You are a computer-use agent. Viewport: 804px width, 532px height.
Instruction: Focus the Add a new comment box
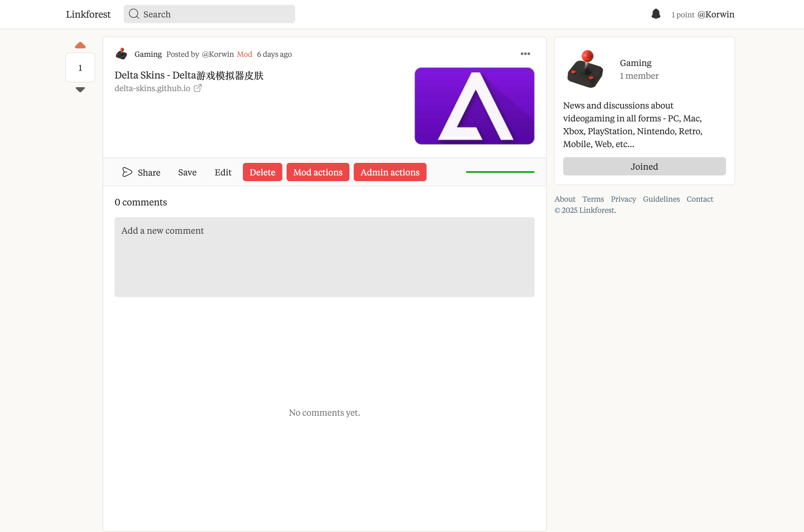(x=324, y=257)
